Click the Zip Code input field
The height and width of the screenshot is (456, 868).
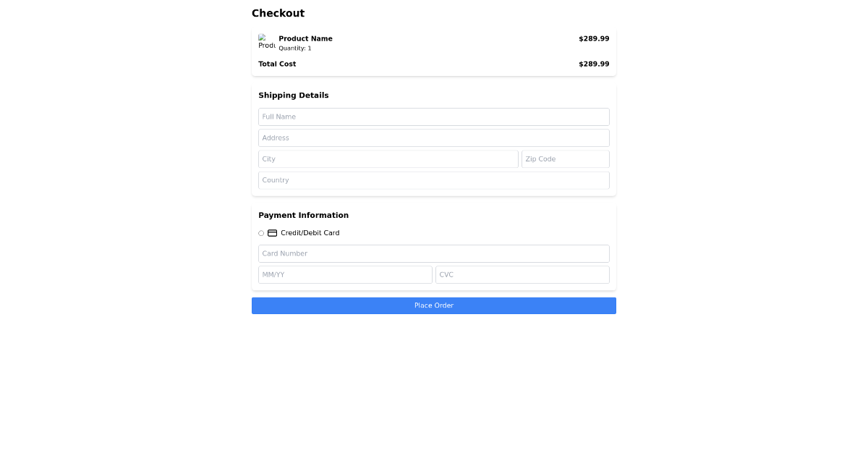tap(566, 159)
